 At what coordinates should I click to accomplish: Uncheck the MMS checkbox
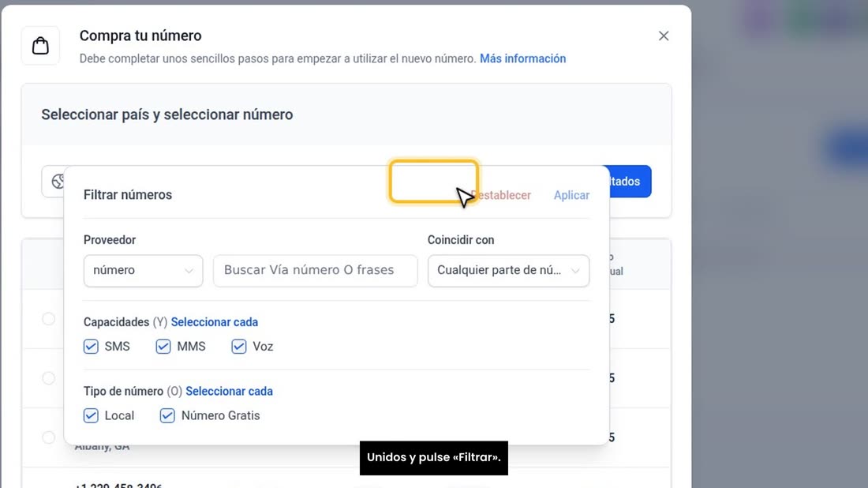coord(163,346)
